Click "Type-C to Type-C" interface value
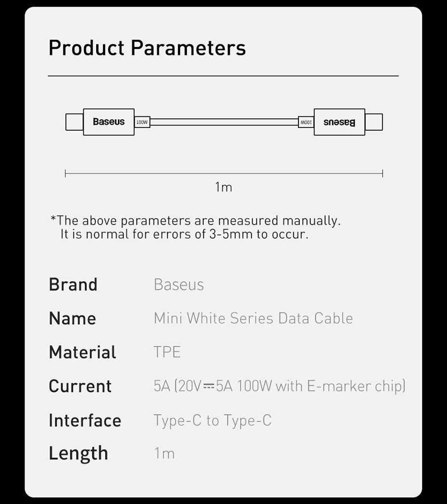The image size is (447, 504). pos(212,420)
